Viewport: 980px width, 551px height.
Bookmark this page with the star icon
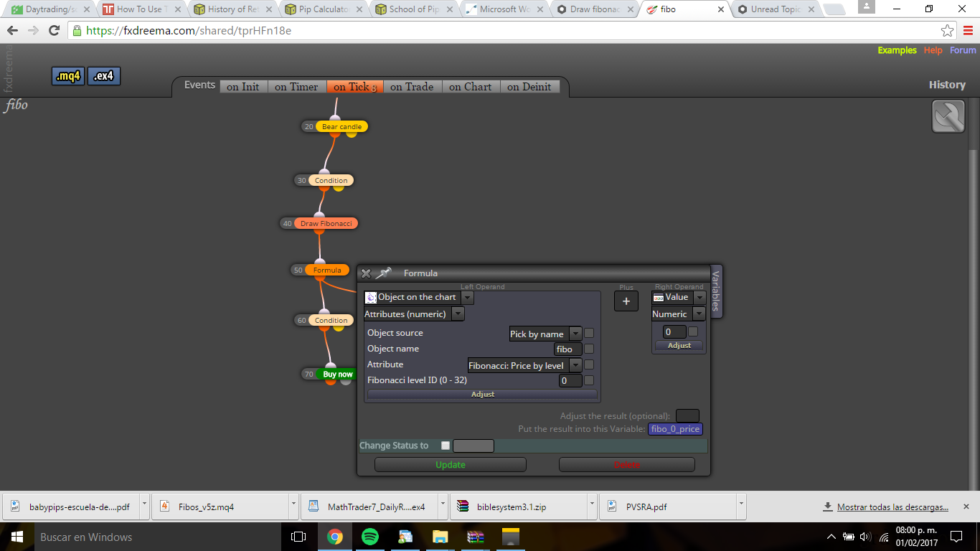click(x=947, y=31)
